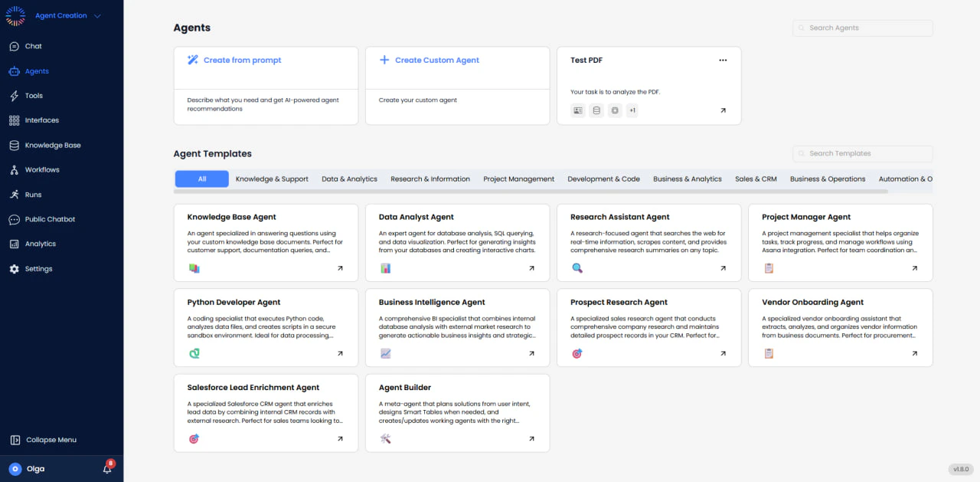Screen dimensions: 980x482
Task: Click the database tool icon on Test PDF card
Action: coord(596,110)
